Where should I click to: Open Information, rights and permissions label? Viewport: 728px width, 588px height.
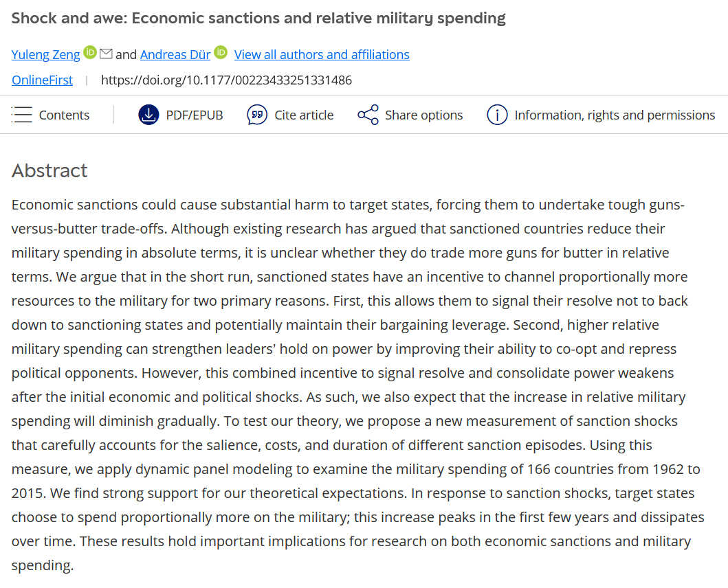point(615,115)
